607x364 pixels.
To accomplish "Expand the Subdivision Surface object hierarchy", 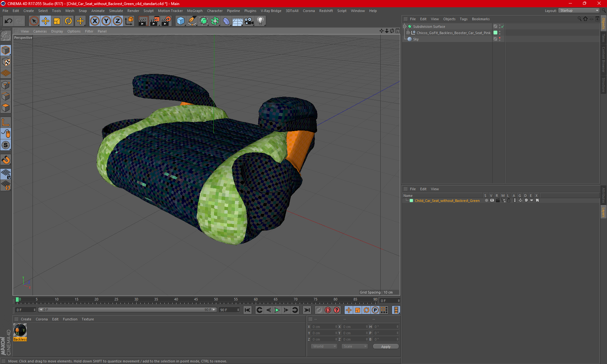I will (405, 27).
